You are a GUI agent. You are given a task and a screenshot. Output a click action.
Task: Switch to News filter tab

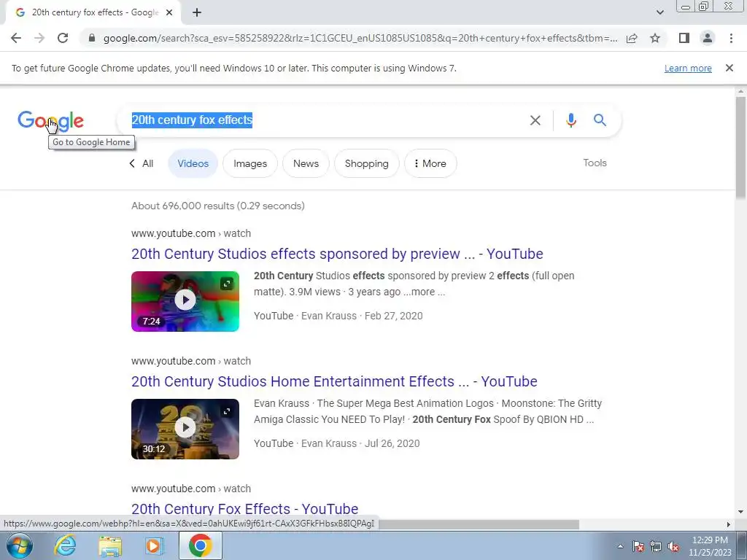coord(306,163)
